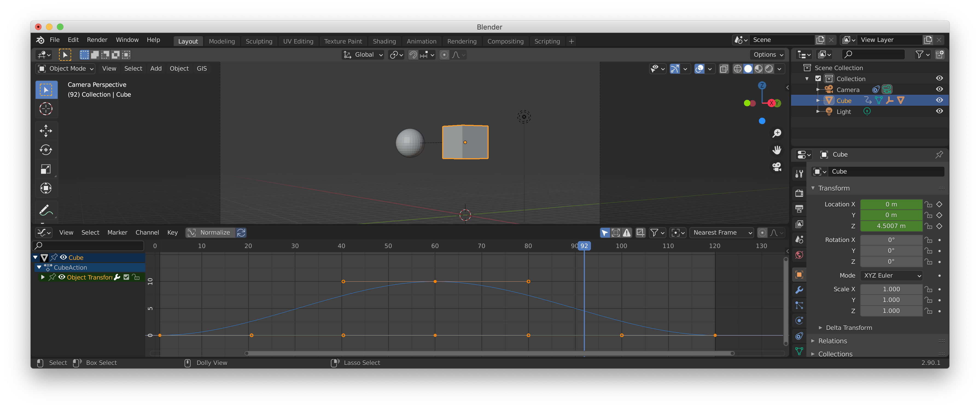Click the pan view hand icon
The width and height of the screenshot is (980, 409).
(x=777, y=150)
